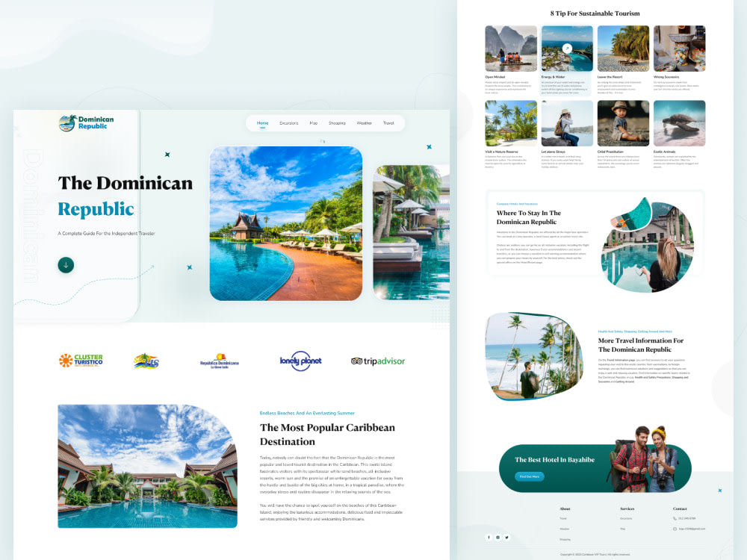Click the 'Open Minded' tip title
Viewport: 747px width, 560px height.
pyautogui.click(x=495, y=77)
